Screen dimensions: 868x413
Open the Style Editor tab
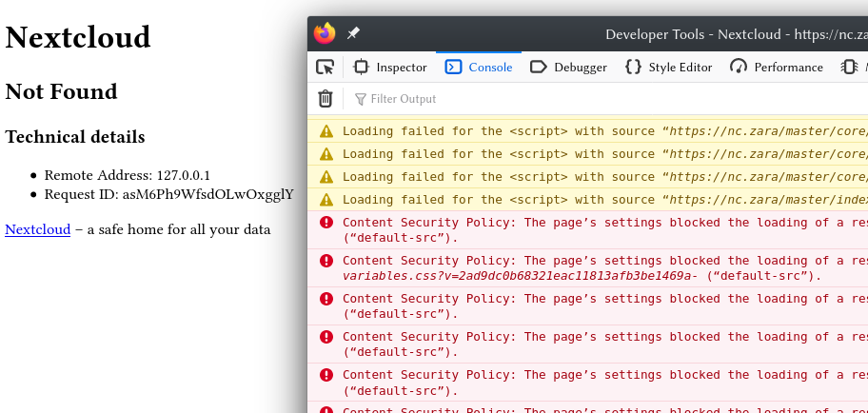coord(669,68)
